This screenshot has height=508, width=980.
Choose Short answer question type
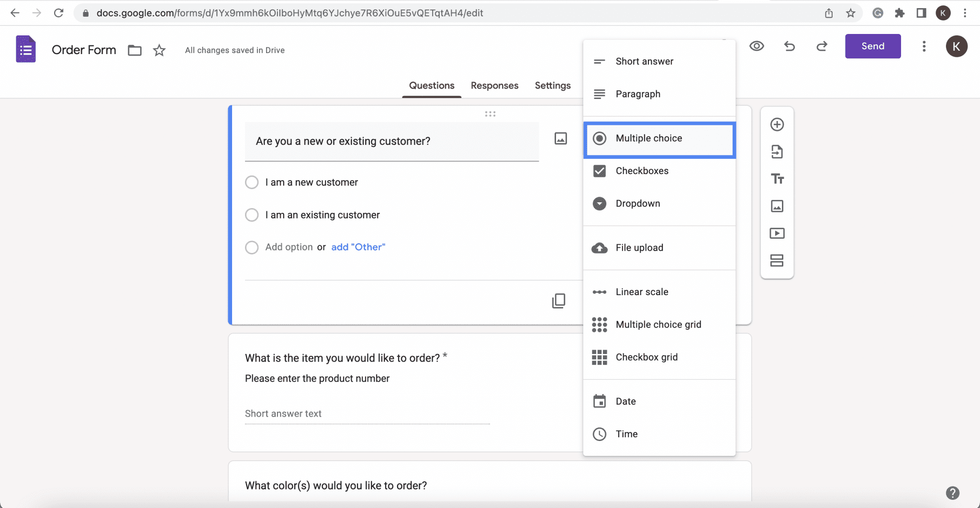click(x=659, y=61)
